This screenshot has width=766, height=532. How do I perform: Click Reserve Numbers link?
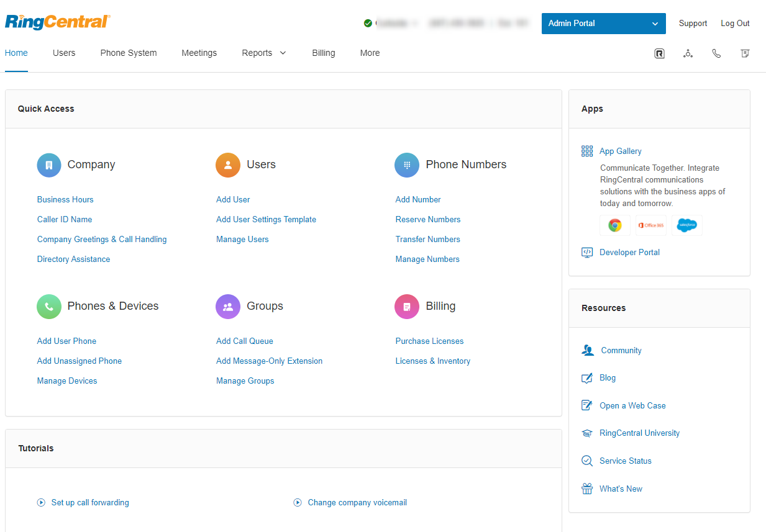428,220
